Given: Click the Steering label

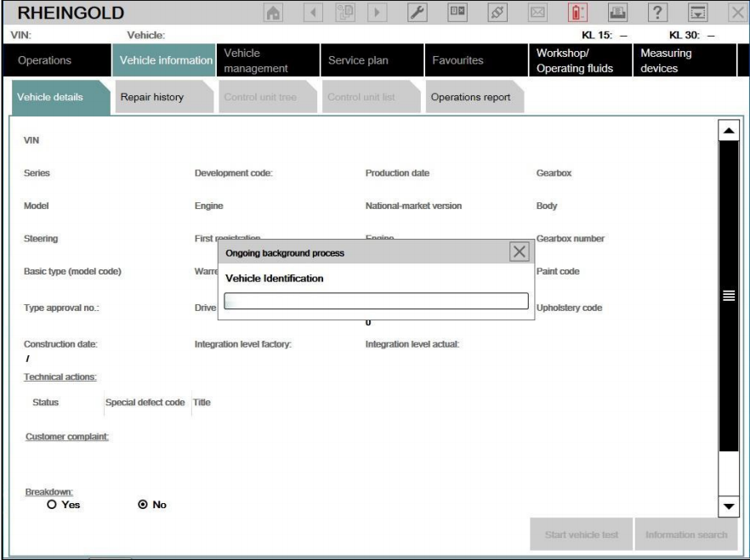Looking at the screenshot, I should tap(41, 239).
